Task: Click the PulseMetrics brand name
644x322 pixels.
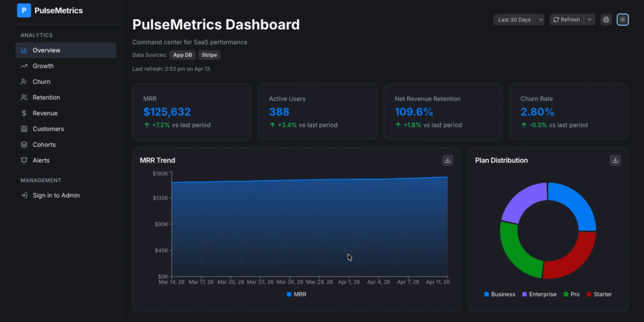Action: coord(58,10)
